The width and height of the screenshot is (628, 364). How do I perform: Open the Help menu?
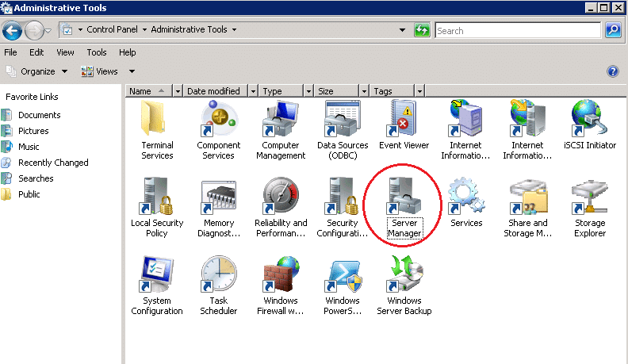point(128,52)
